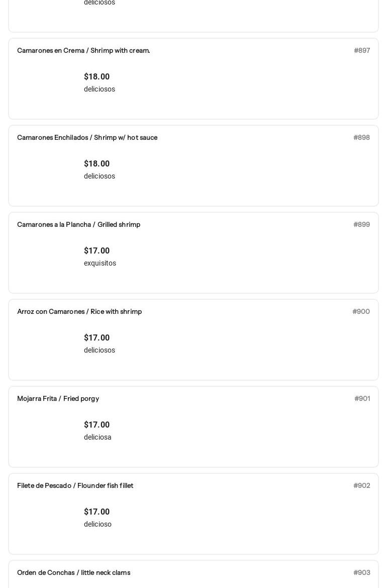
Task: Click the #901 item number
Action: click(x=362, y=399)
